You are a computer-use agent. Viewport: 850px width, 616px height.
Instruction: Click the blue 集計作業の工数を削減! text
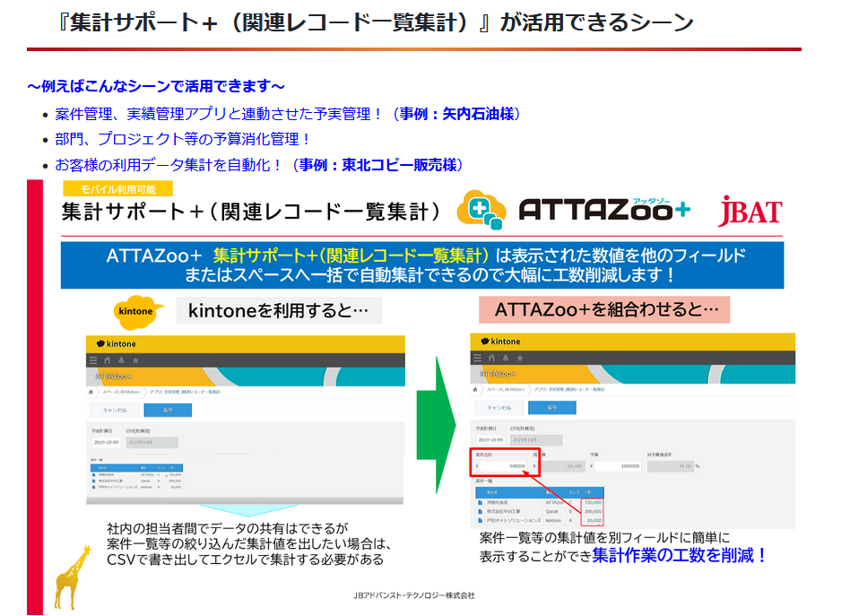680,555
